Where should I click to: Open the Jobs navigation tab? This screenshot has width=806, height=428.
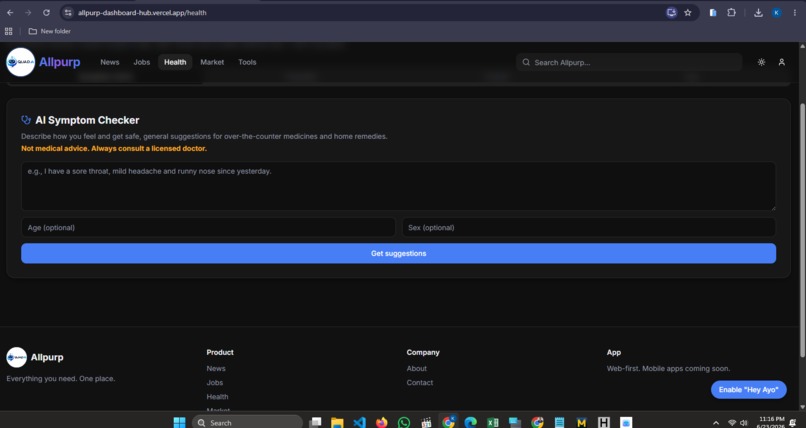(x=141, y=62)
